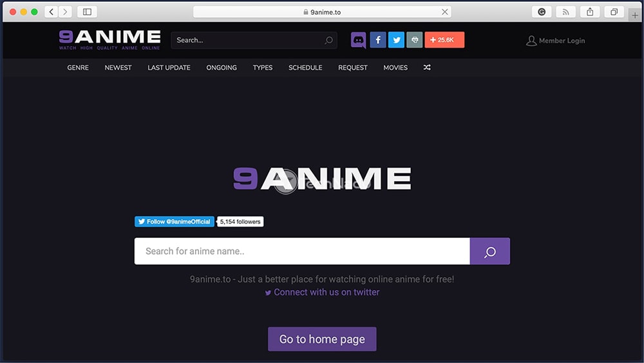
Task: Click the gray print share icon
Action: [414, 40]
